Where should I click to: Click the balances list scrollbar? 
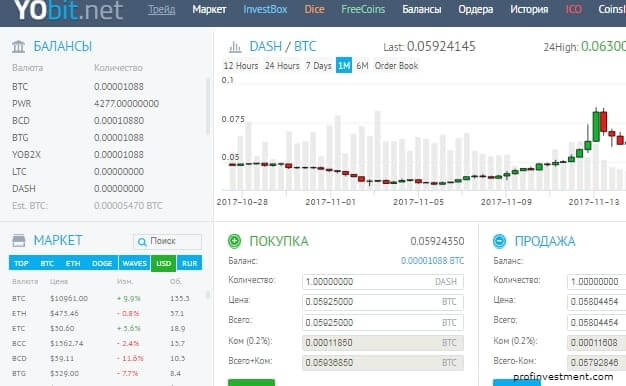208,107
